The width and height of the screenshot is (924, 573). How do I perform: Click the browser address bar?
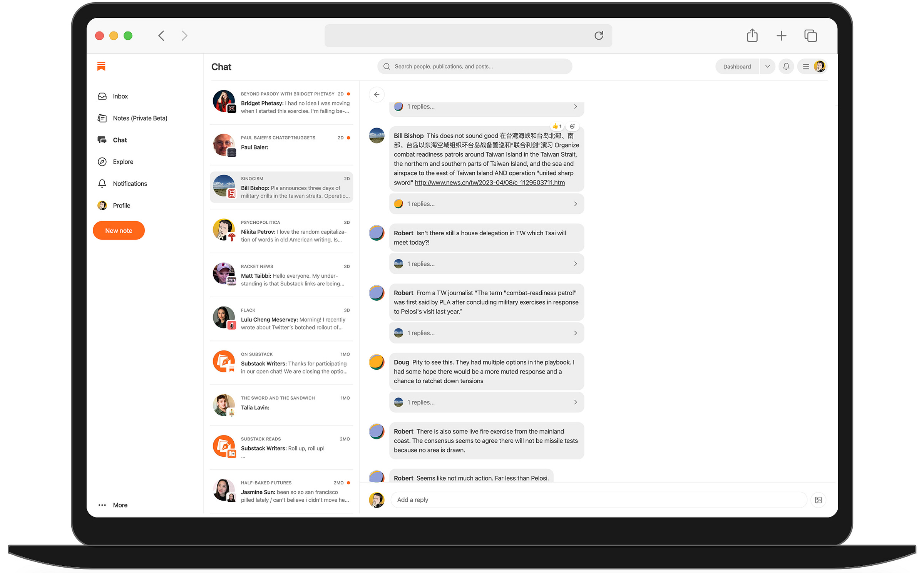click(x=468, y=36)
